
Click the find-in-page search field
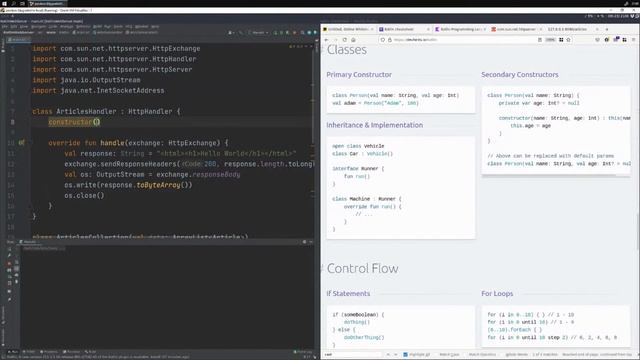353,355
